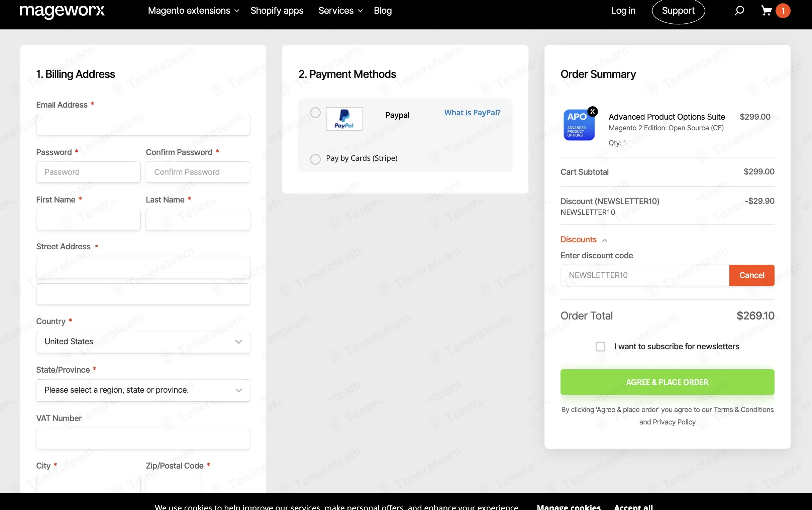Screen dimensions: 812x510
Task: Focus the First Name field
Action: click(88, 220)
